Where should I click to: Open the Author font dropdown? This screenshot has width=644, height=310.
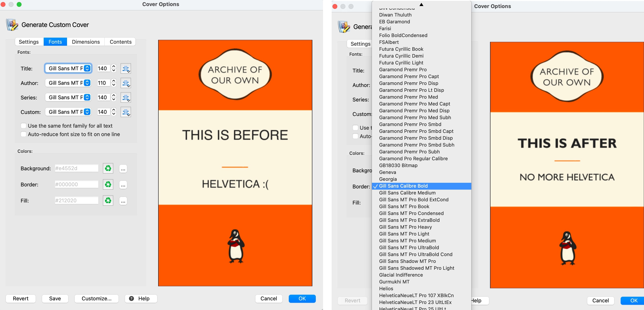(68, 83)
